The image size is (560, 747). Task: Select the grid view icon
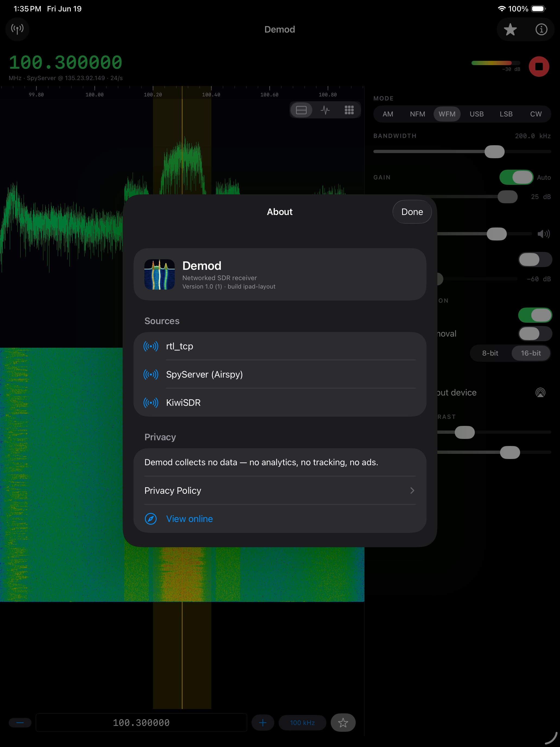pyautogui.click(x=349, y=110)
